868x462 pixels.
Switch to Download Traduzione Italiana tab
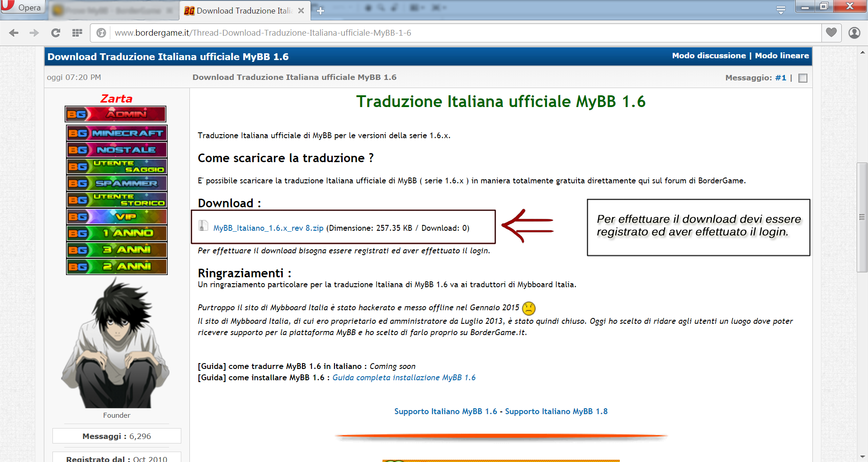[x=245, y=10]
